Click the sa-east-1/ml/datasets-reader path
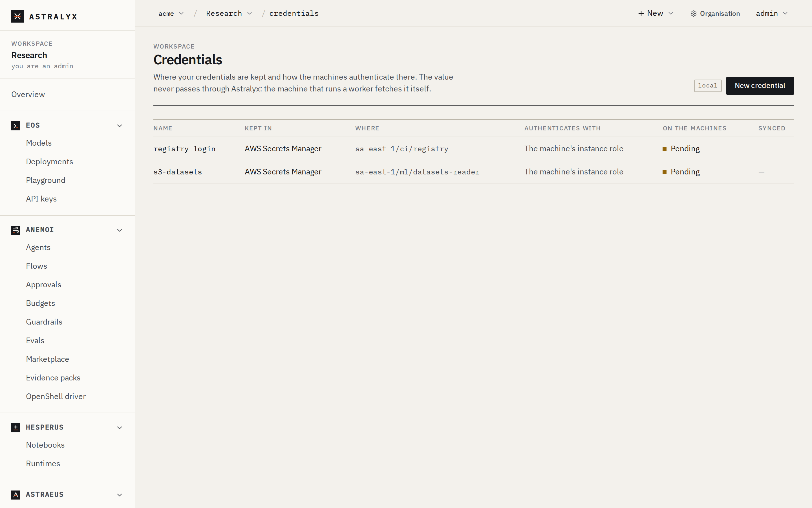 click(x=417, y=172)
